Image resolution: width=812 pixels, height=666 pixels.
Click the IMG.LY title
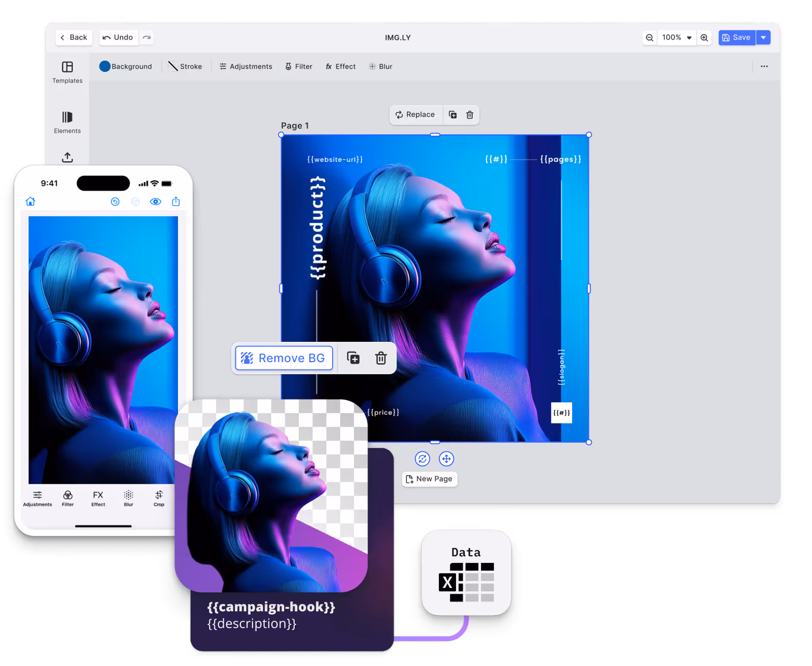pyautogui.click(x=398, y=37)
